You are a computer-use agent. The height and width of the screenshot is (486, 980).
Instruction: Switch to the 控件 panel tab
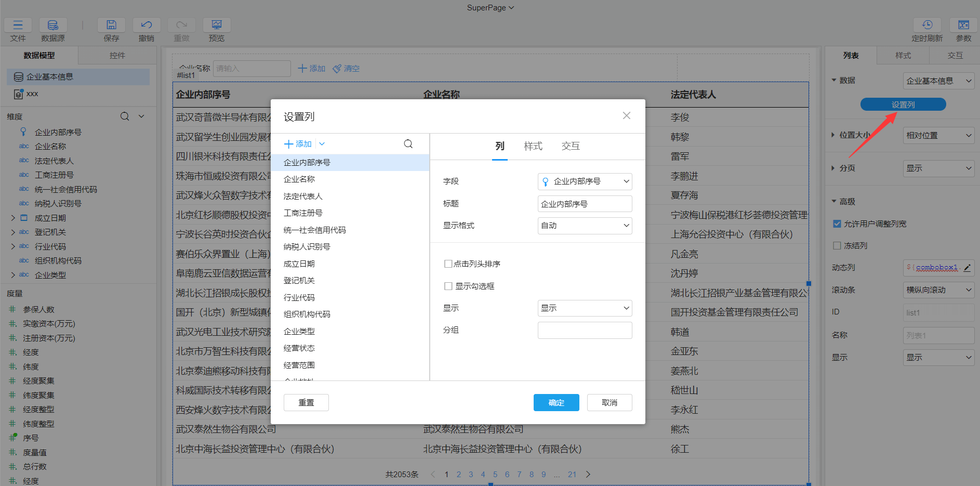click(x=117, y=55)
